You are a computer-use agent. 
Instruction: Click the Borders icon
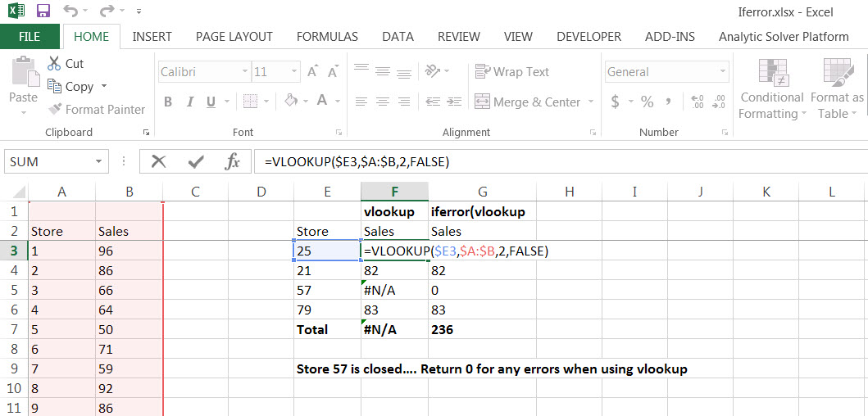point(251,102)
